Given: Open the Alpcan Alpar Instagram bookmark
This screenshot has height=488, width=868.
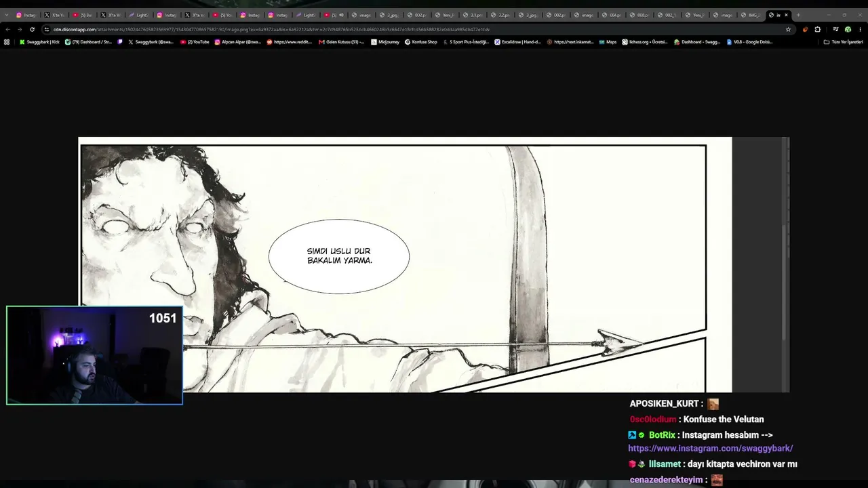Looking at the screenshot, I should pyautogui.click(x=237, y=42).
